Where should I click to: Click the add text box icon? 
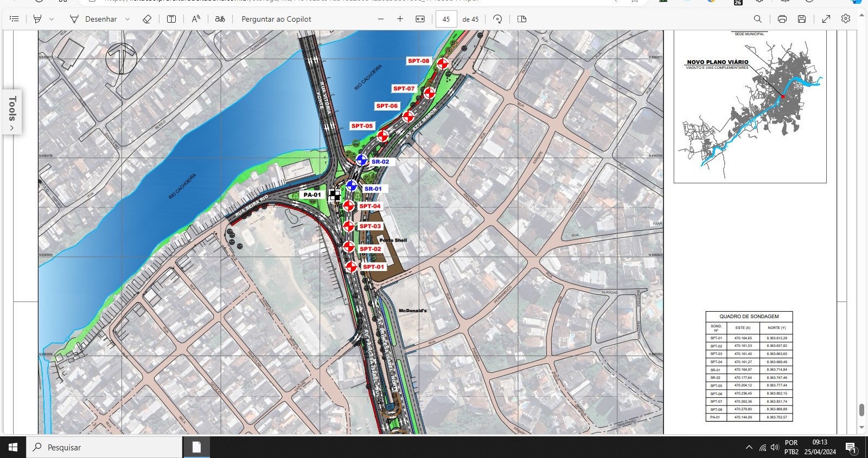click(171, 19)
